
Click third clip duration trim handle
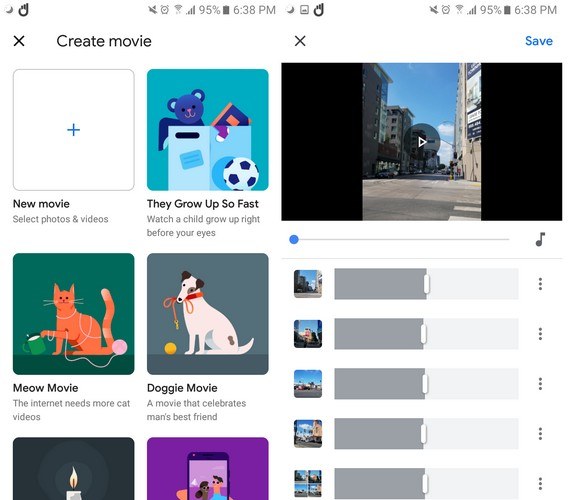click(x=425, y=384)
